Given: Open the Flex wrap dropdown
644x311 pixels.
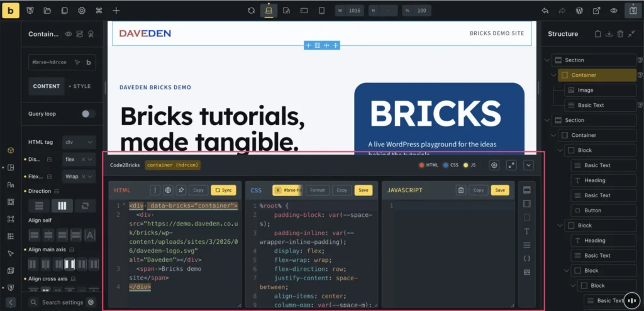Looking at the screenshot, I should tap(79, 177).
